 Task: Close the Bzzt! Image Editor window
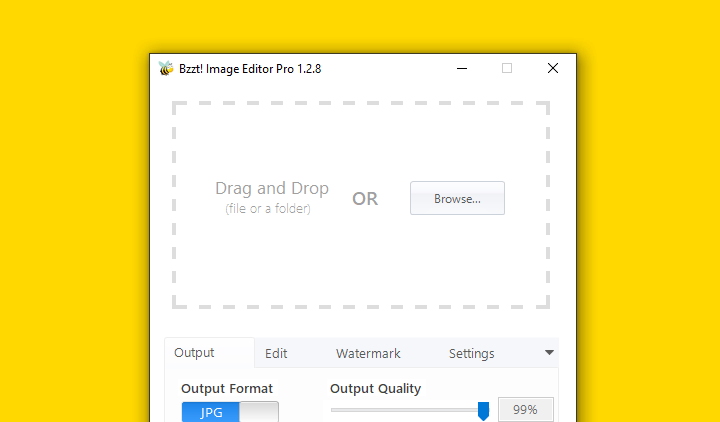pyautogui.click(x=553, y=68)
